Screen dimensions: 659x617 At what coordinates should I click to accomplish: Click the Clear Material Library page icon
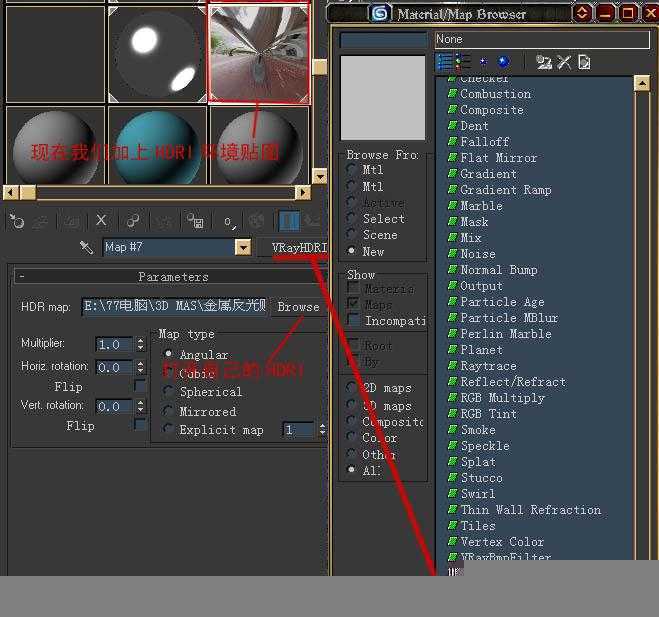[584, 63]
